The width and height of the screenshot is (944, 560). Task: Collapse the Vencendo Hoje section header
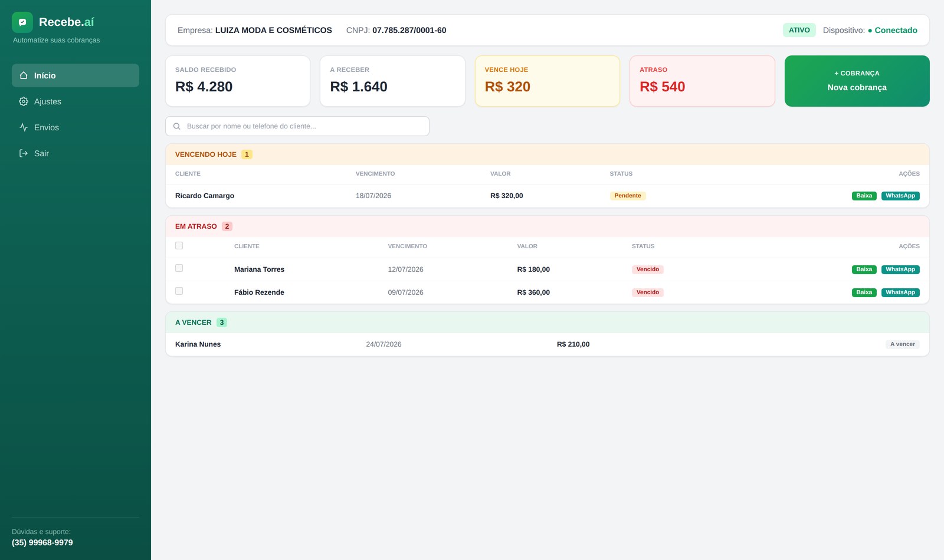coord(548,154)
